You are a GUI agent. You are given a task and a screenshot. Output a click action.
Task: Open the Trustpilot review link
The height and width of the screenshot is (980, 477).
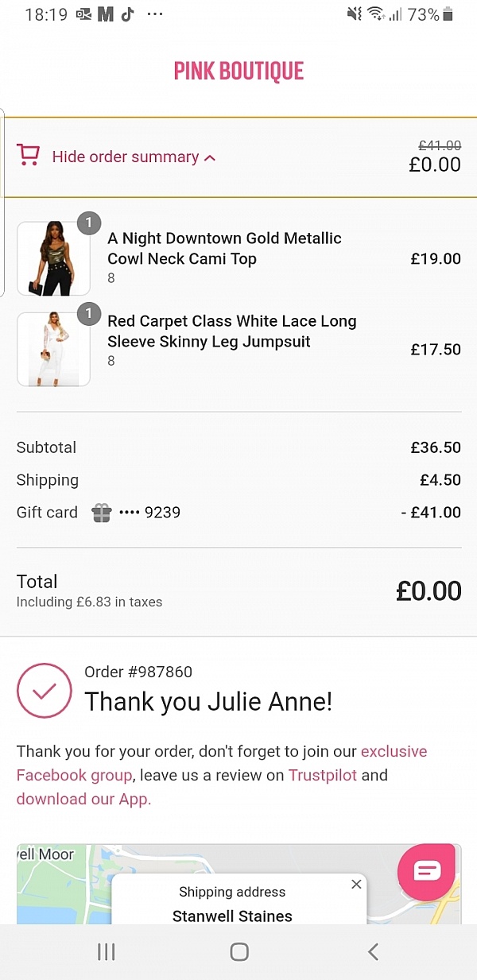coord(323,775)
